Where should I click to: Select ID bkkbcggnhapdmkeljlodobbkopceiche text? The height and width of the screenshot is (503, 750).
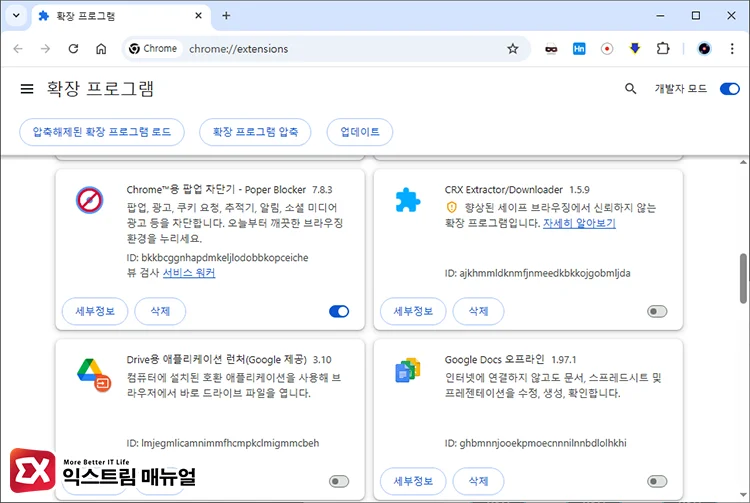pyautogui.click(x=217, y=258)
